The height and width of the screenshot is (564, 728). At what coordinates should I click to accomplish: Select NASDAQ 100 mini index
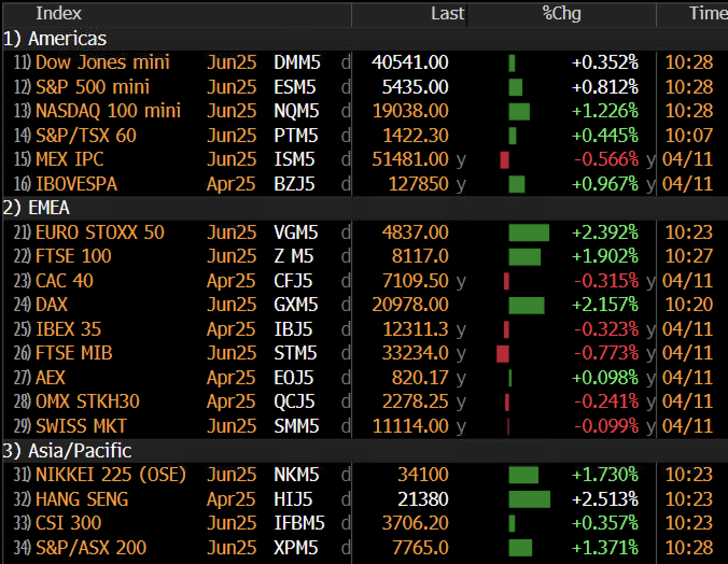[x=108, y=111]
